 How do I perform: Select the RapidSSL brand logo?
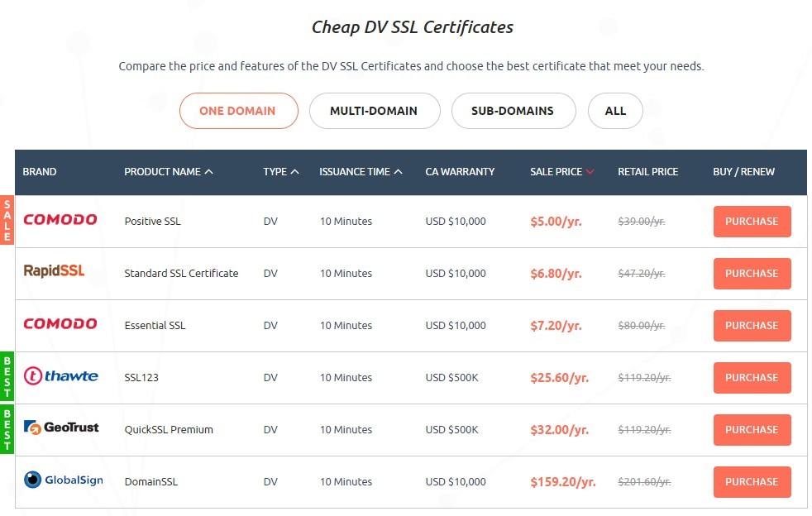(53, 270)
